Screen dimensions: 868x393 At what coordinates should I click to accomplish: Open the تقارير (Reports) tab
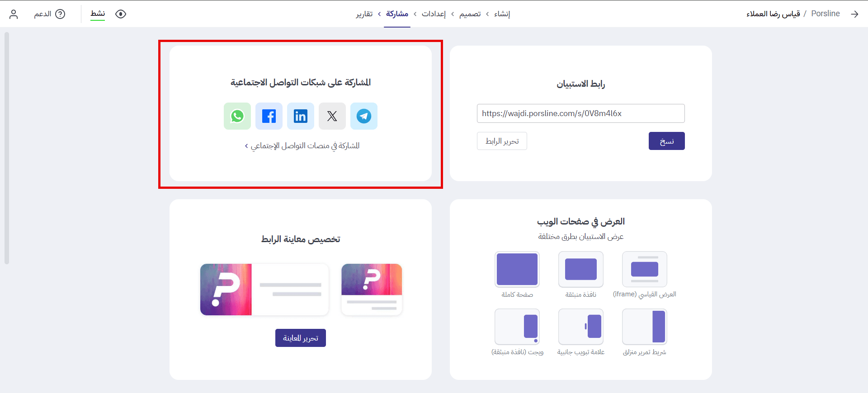364,14
